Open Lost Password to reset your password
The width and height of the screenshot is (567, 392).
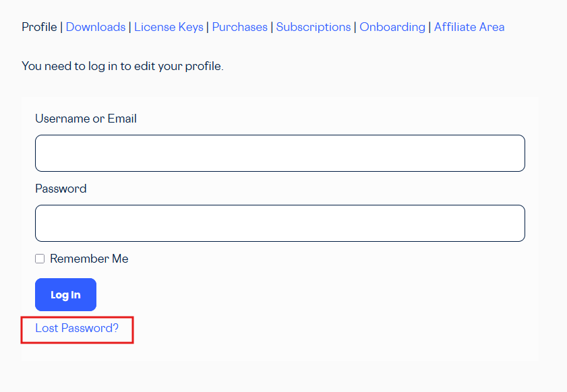point(76,328)
